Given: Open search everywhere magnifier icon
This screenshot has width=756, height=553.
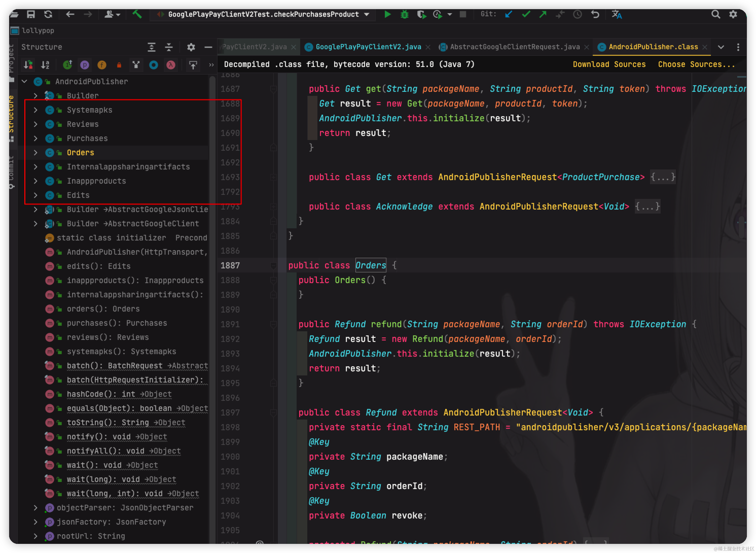Looking at the screenshot, I should [715, 14].
